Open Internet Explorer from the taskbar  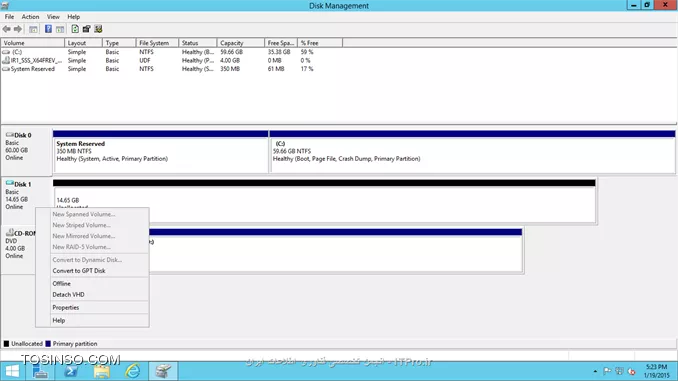click(x=133, y=371)
